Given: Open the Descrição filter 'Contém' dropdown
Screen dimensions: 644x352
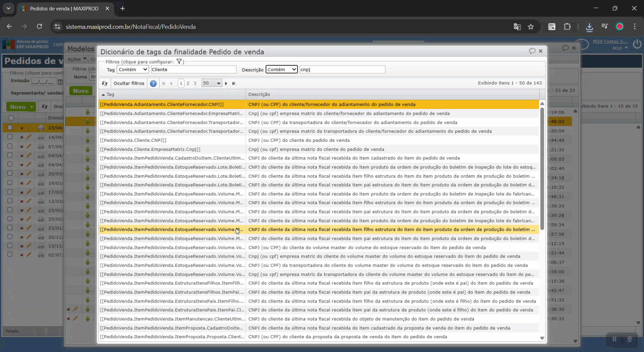Looking at the screenshot, I should [x=281, y=70].
